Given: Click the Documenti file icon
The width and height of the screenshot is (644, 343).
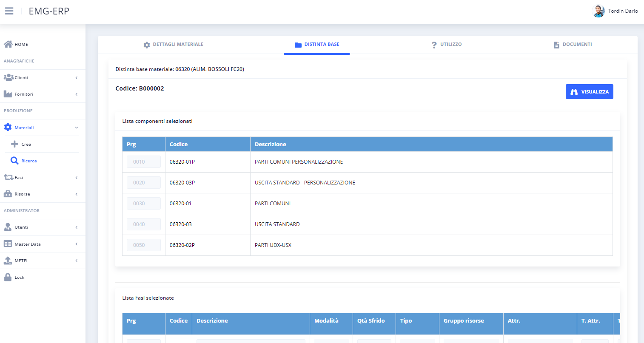Looking at the screenshot, I should (556, 45).
